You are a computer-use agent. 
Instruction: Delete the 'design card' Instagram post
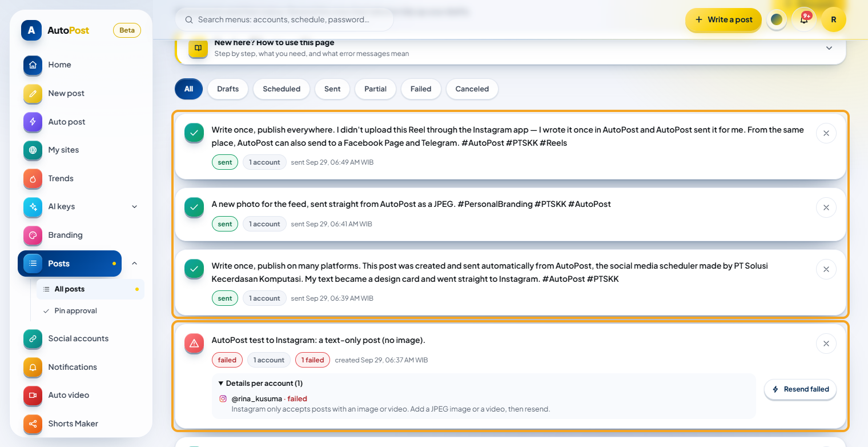(826, 269)
